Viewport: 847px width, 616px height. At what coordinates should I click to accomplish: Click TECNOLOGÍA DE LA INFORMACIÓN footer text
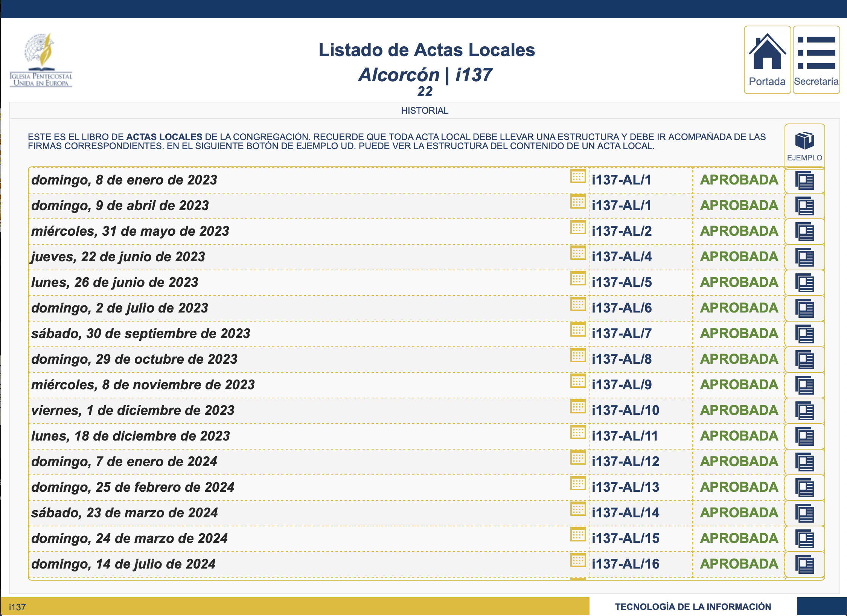click(693, 607)
